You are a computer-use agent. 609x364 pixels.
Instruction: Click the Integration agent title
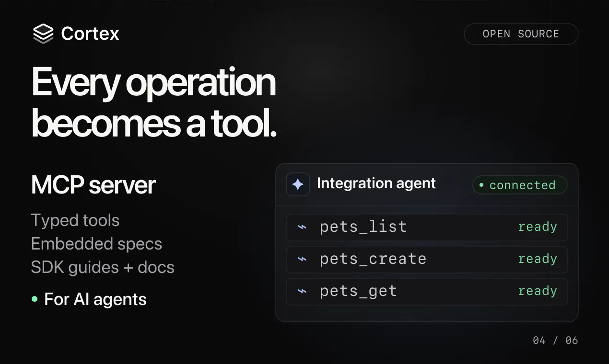(x=376, y=183)
